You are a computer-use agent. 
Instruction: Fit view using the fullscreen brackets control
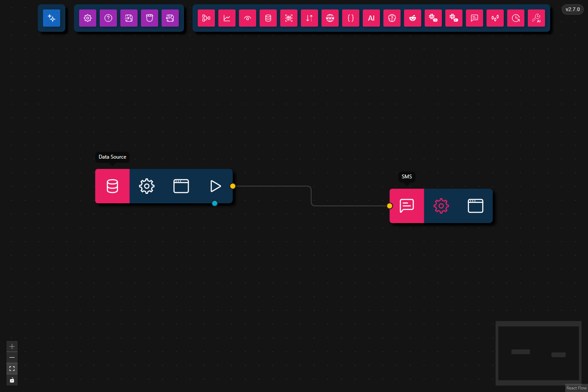click(12, 369)
